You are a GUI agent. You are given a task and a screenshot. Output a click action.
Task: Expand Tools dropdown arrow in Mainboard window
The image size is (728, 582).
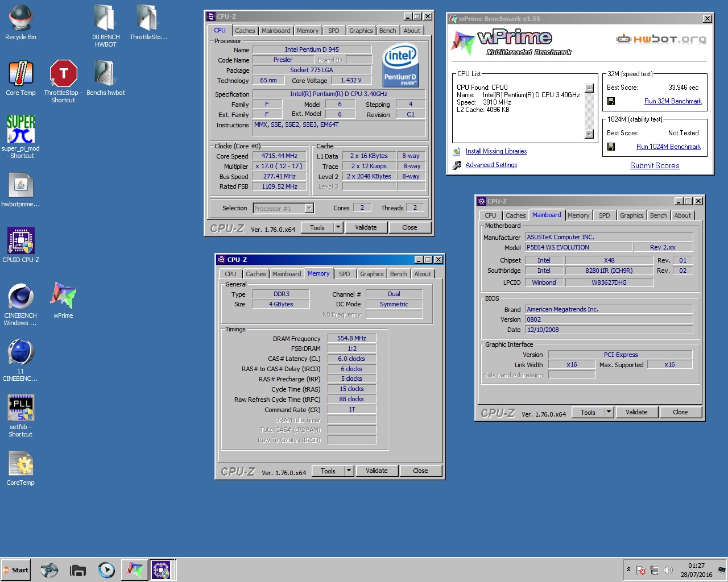609,412
